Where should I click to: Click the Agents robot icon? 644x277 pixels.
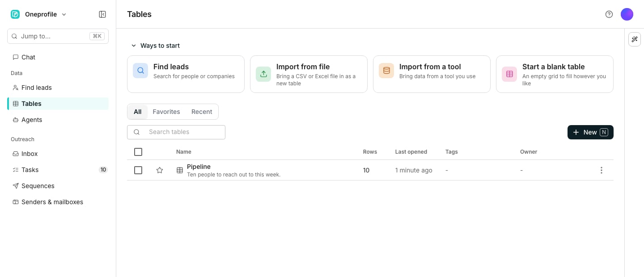click(x=16, y=120)
